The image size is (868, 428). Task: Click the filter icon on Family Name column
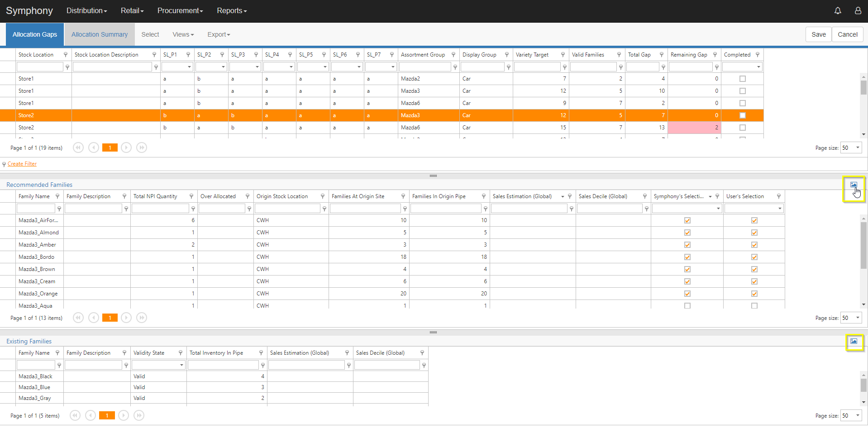coord(57,196)
